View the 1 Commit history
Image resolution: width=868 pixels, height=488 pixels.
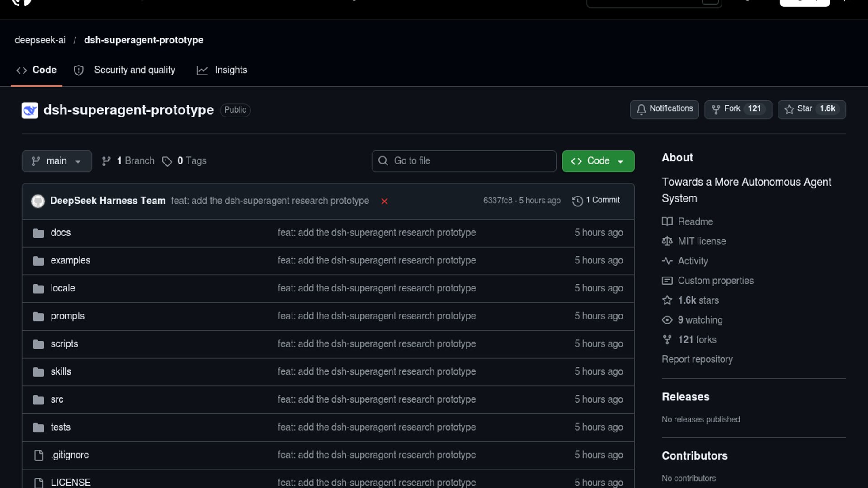596,200
